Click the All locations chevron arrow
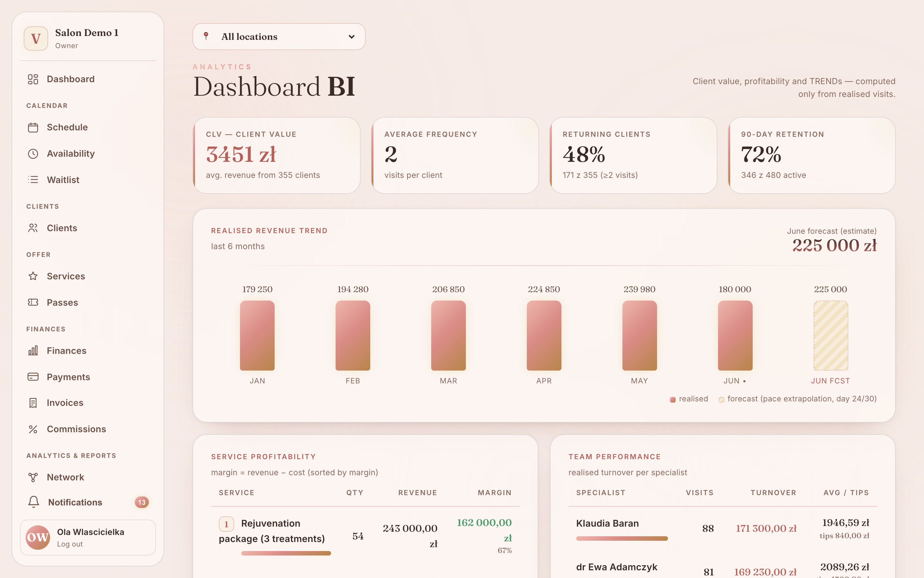 tap(352, 37)
